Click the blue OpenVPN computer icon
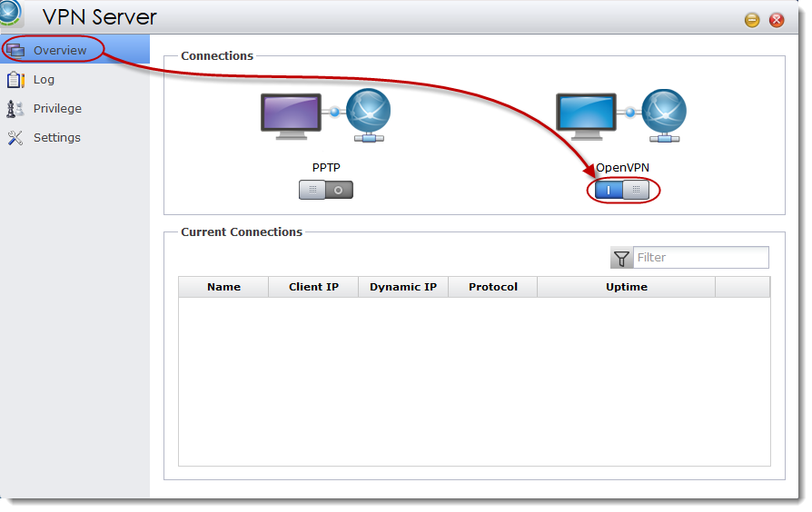812x512 pixels. tap(586, 115)
